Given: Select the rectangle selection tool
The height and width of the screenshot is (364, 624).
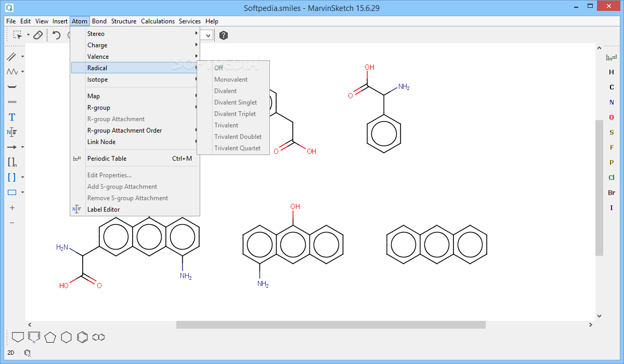Looking at the screenshot, I should point(18,35).
